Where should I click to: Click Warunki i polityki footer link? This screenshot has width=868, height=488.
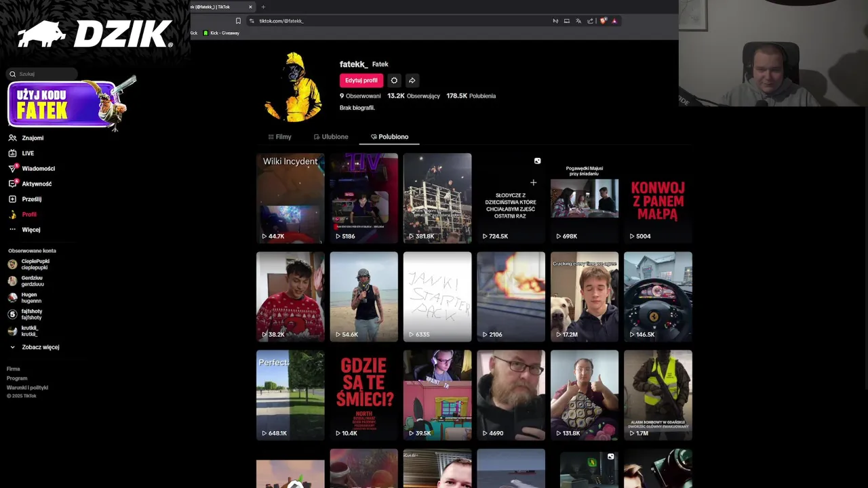point(27,388)
